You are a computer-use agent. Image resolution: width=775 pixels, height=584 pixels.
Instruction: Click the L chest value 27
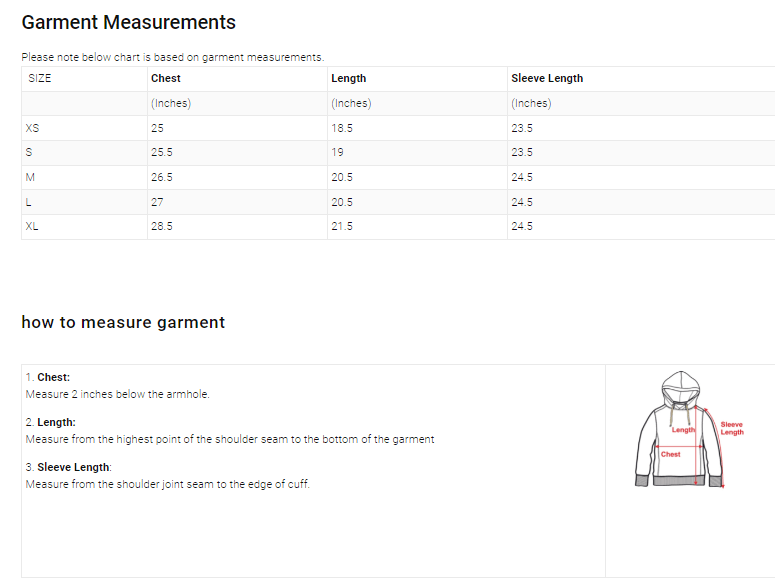click(157, 202)
